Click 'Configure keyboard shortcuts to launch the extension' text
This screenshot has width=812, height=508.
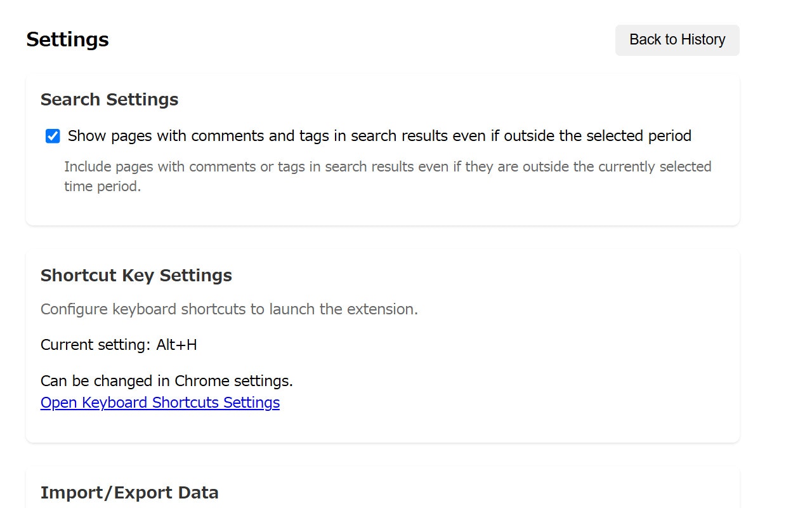229,309
